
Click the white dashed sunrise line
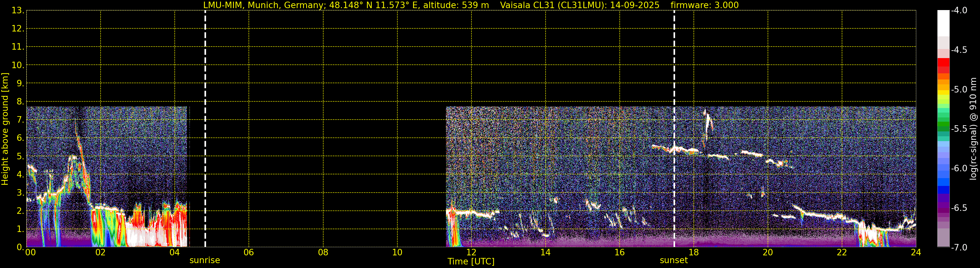[x=205, y=129]
